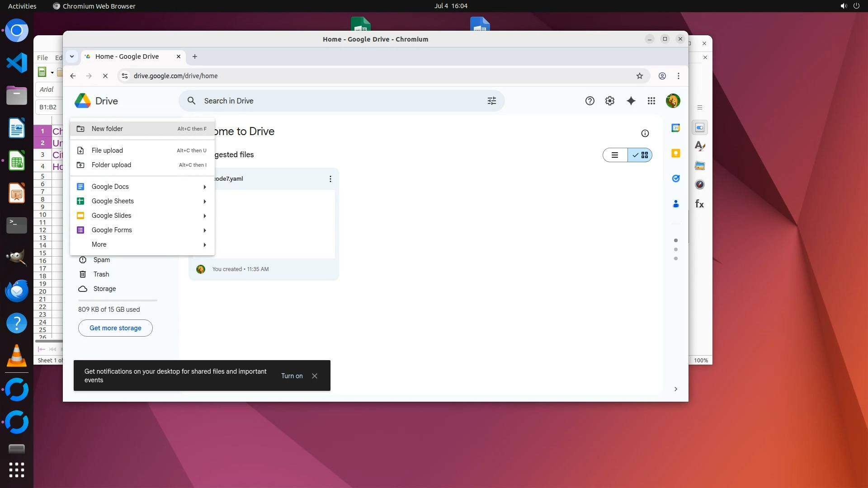Click Get more storage button

coord(115,328)
